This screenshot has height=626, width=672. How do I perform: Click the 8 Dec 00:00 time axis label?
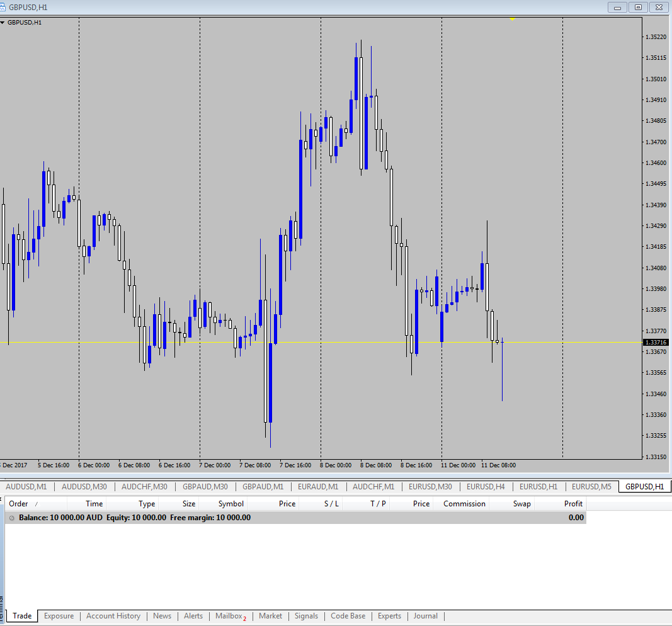coord(336,465)
